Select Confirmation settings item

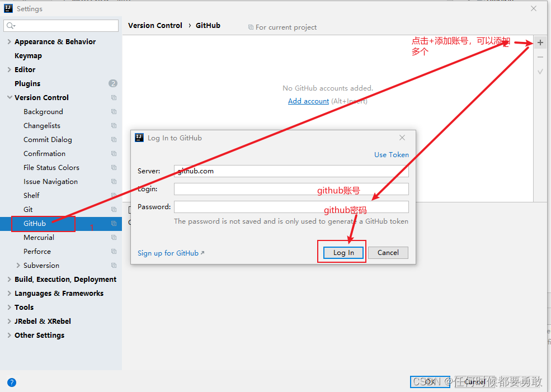click(x=44, y=153)
